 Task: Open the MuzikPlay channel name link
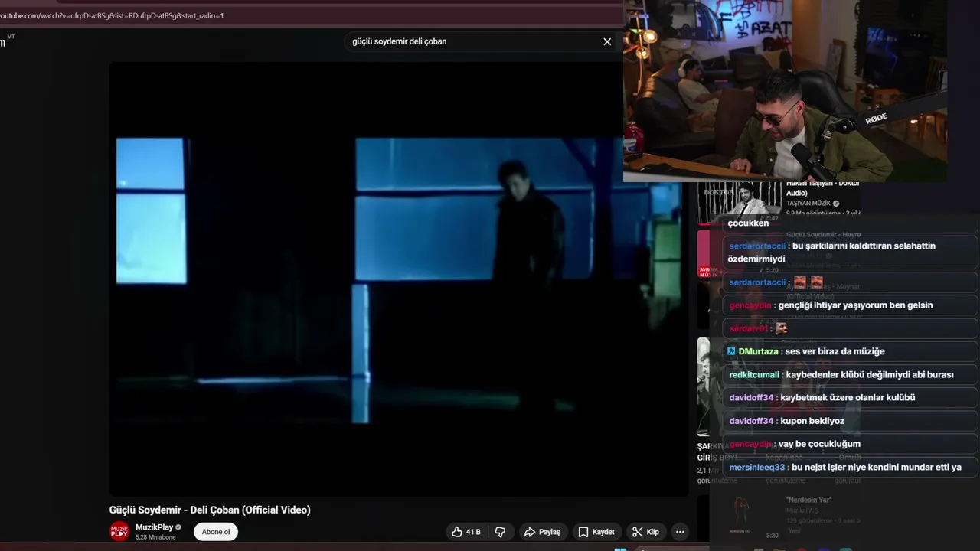coord(154,527)
